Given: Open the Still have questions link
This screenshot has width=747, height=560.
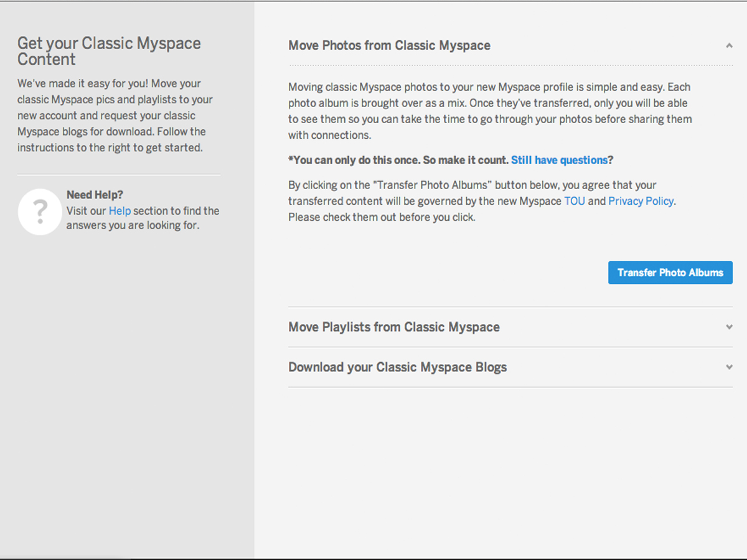Looking at the screenshot, I should [558, 160].
